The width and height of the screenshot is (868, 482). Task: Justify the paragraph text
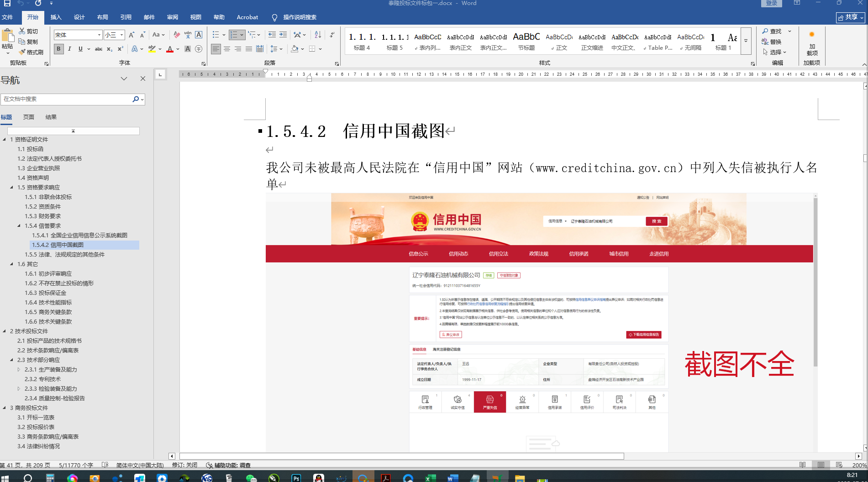tap(249, 49)
